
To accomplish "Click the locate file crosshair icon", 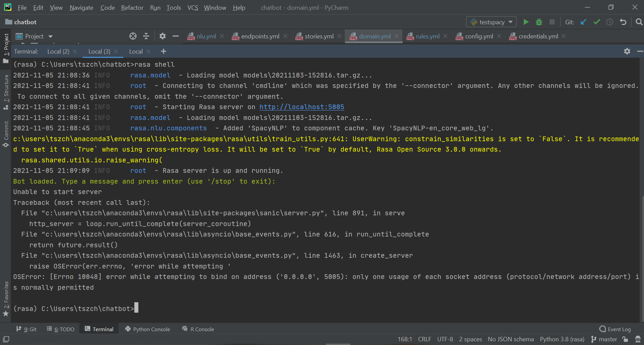I will pyautogui.click(x=133, y=36).
